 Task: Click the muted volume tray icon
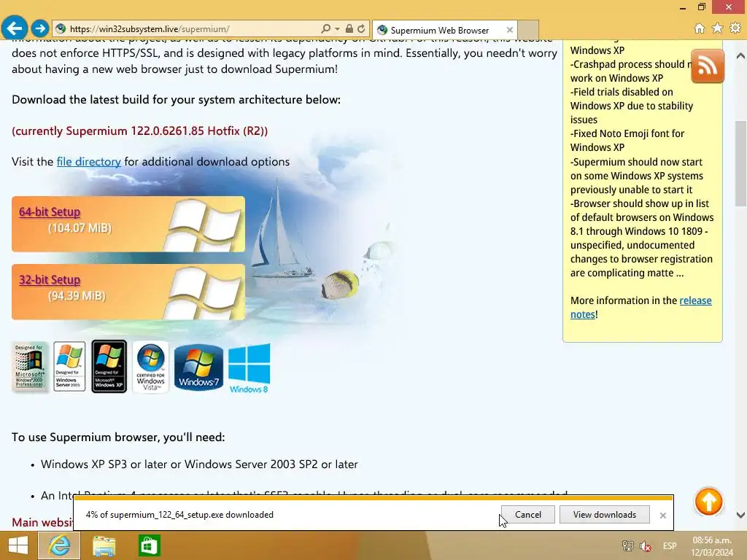tap(646, 546)
